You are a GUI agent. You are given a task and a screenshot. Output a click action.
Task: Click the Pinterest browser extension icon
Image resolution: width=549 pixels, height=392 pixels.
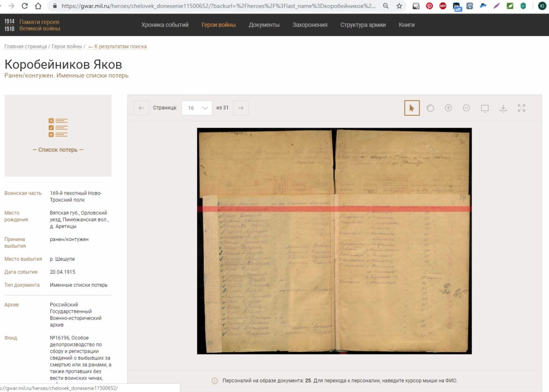429,6
